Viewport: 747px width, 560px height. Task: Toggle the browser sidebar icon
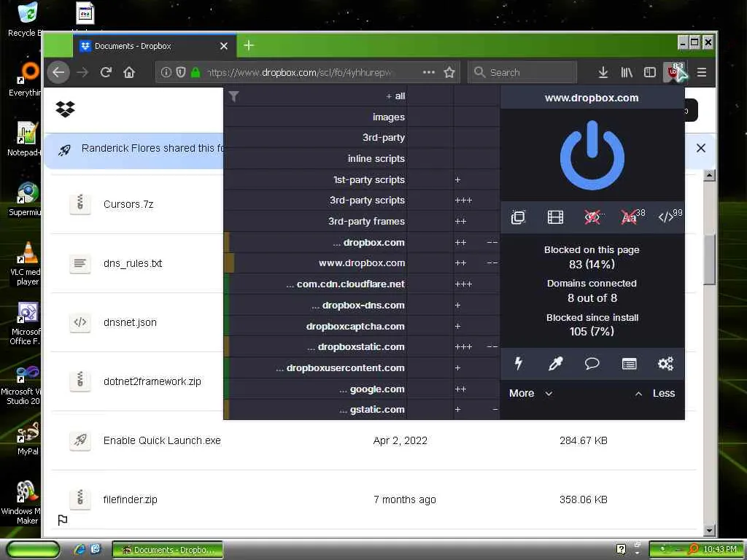point(650,72)
